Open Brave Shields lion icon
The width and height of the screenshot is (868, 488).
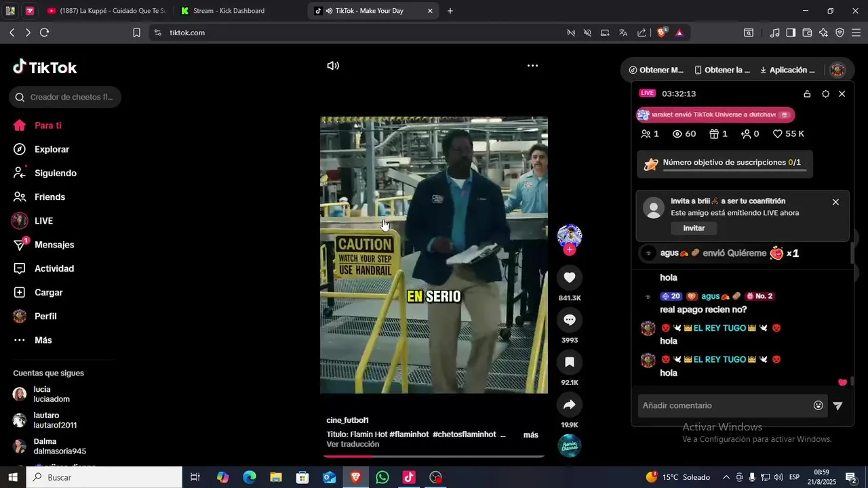(662, 33)
